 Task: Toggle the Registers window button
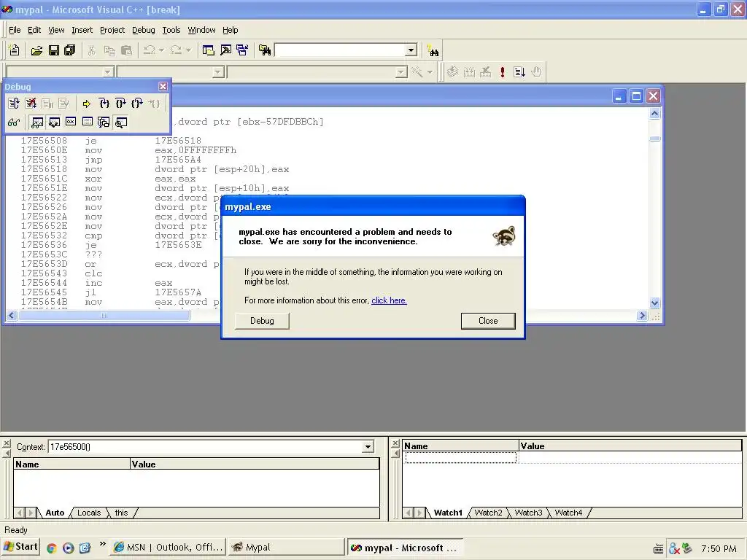(71, 122)
